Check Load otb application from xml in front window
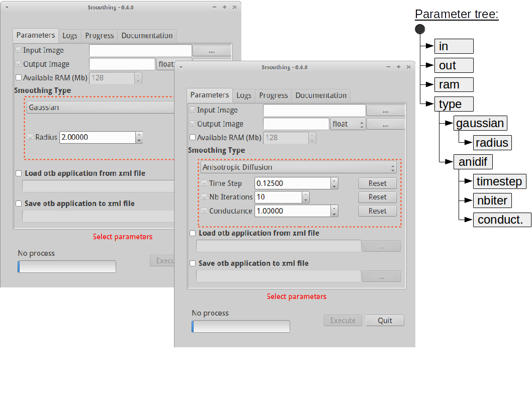The height and width of the screenshot is (399, 532). pos(193,233)
